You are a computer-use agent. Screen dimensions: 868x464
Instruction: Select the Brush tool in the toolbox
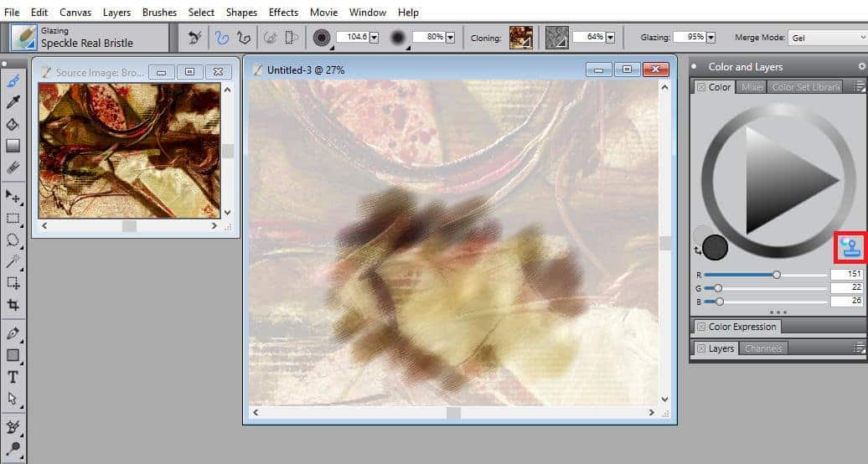[13, 81]
